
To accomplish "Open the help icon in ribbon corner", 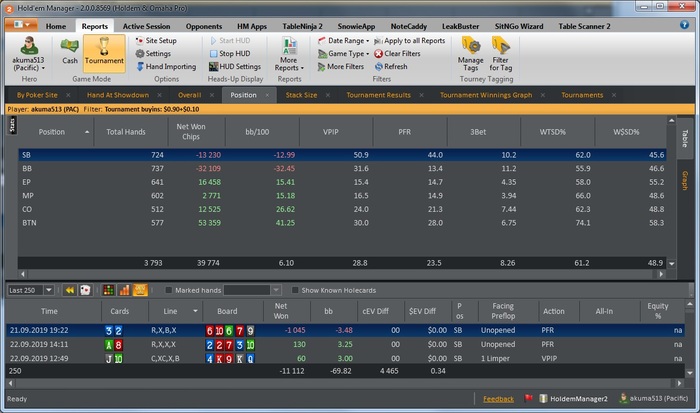I will [x=684, y=25].
